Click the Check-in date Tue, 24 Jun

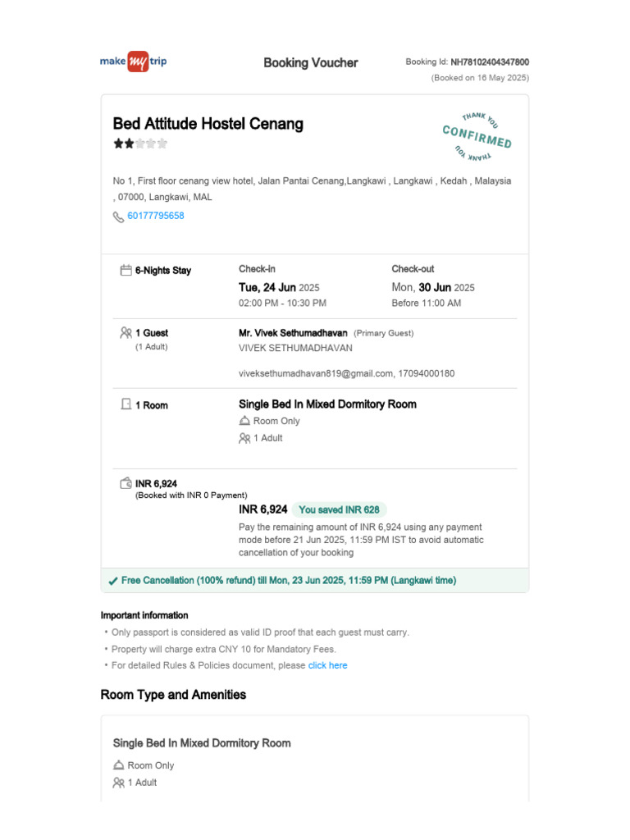click(267, 287)
